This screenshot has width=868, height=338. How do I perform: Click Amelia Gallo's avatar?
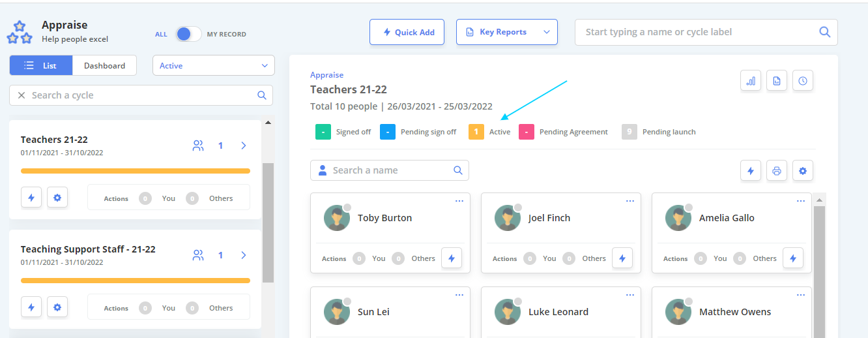pos(678,218)
